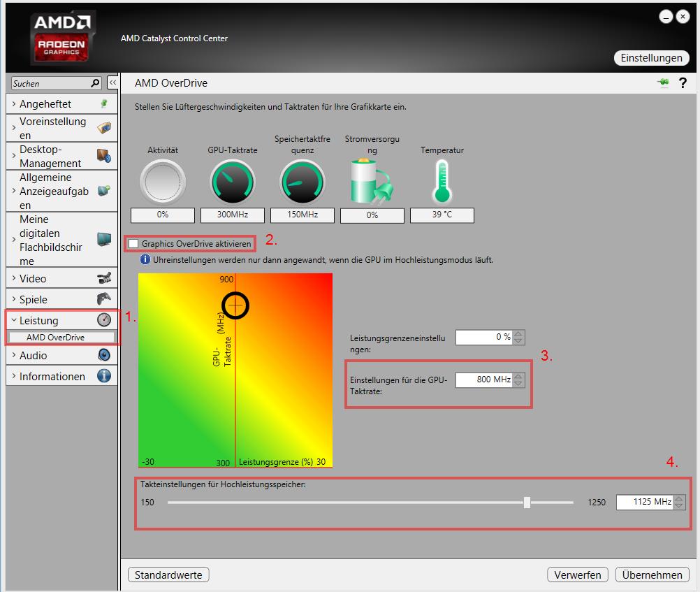Decrease memory clock with down arrow
The image size is (700, 592).
tap(679, 506)
